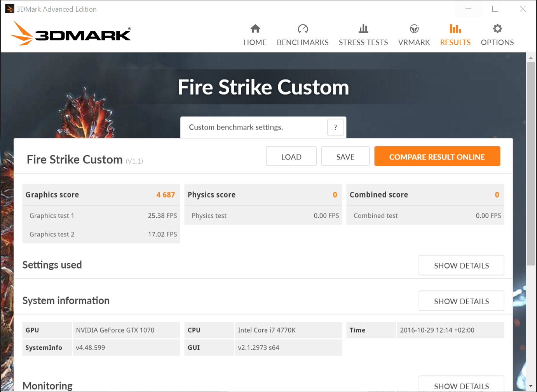Click Custom benchmark settings description text
The height and width of the screenshot is (392, 537).
236,127
